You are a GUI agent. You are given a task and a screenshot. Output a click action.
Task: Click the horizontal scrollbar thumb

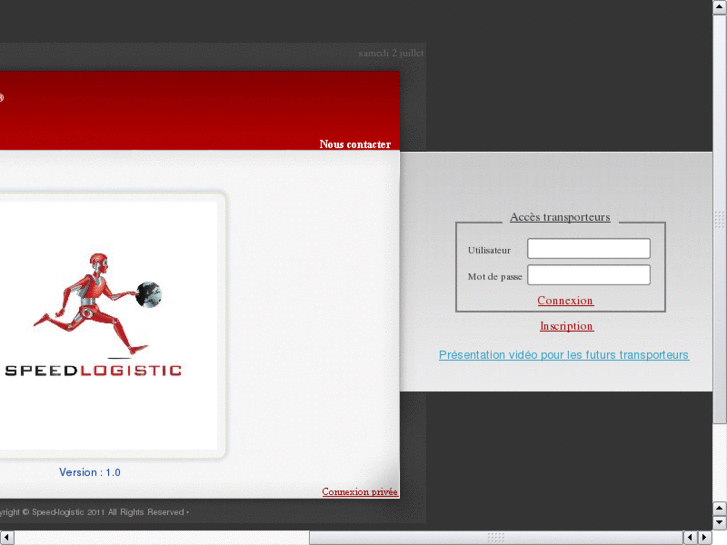pyautogui.click(x=496, y=538)
